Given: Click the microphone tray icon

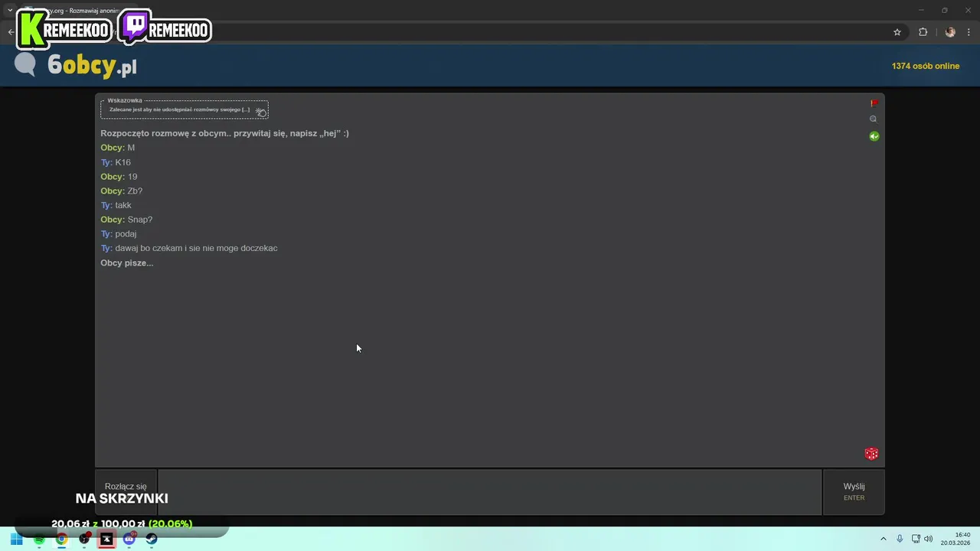Looking at the screenshot, I should tap(900, 539).
